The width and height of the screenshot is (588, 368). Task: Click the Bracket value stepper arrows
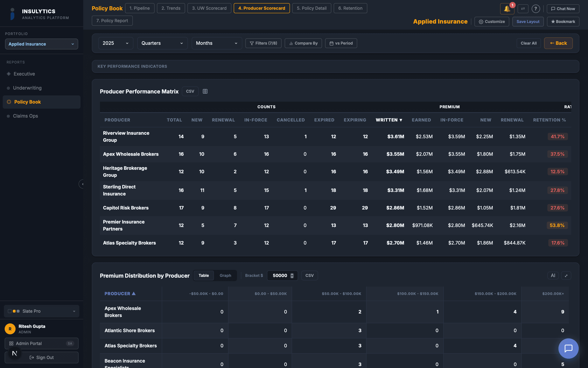pyautogui.click(x=292, y=276)
